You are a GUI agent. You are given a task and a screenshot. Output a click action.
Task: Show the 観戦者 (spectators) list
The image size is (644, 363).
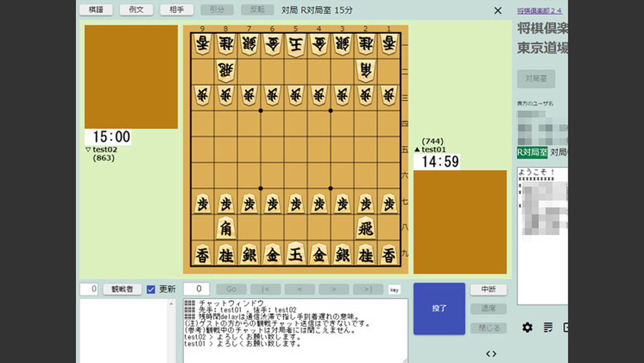[122, 289]
